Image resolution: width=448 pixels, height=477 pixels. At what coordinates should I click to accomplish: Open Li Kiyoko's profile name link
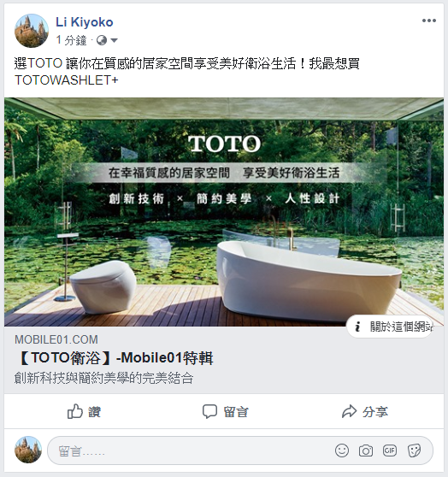coord(85,22)
